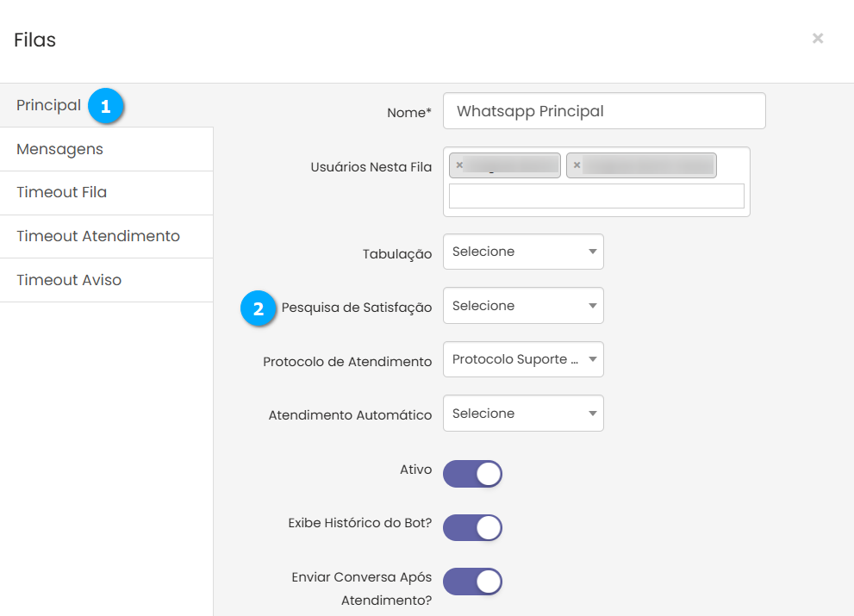Click the Nome* field label
Viewport: 854px width, 616px height.
(409, 112)
